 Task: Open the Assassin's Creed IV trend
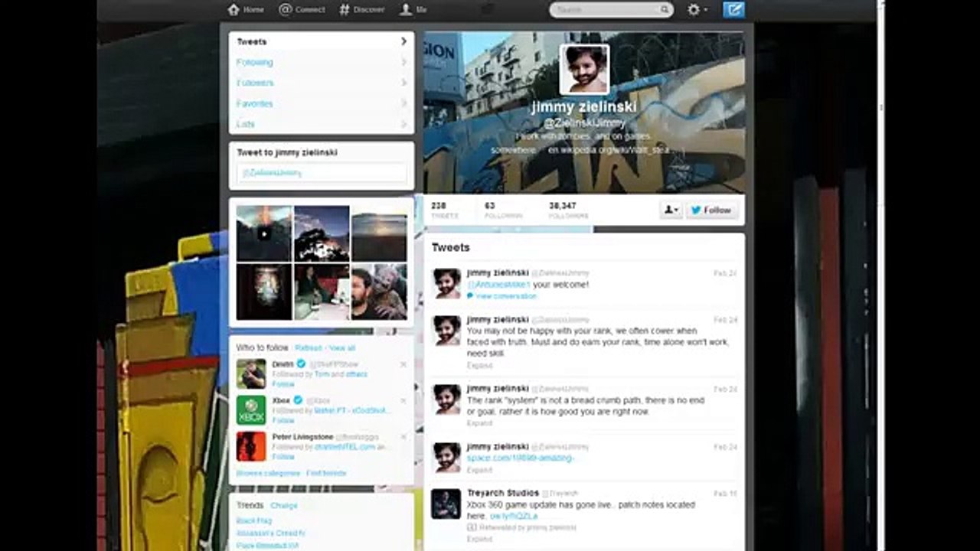[271, 533]
